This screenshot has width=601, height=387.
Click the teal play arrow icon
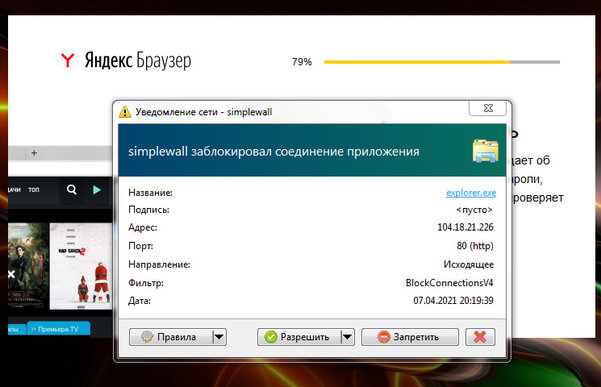pyautogui.click(x=97, y=189)
